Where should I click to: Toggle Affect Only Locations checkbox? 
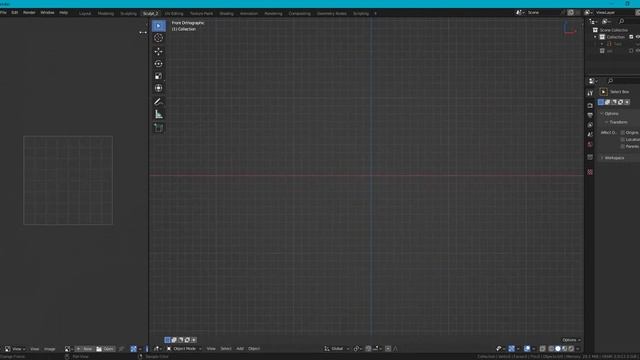click(x=622, y=140)
